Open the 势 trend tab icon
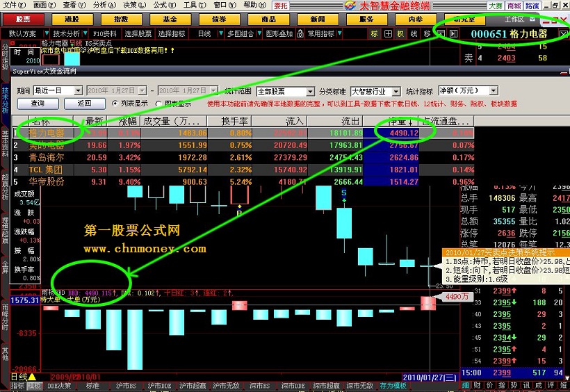This screenshot has width=570, height=392. tap(514, 385)
